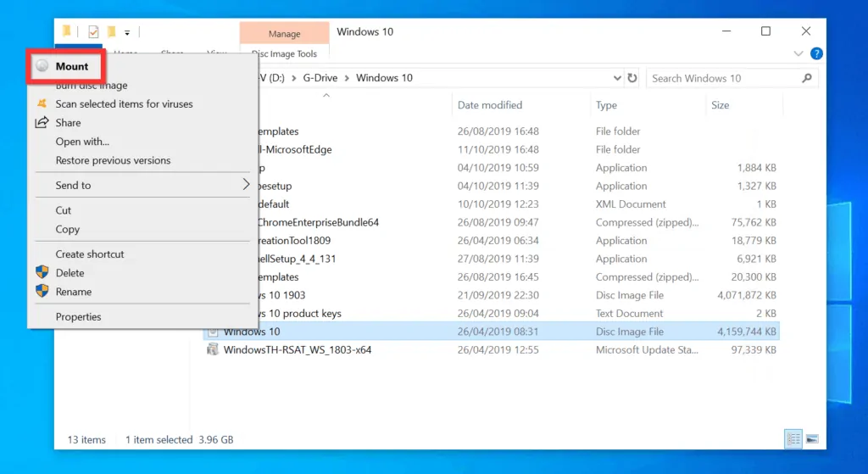The image size is (868, 474).
Task: Click the WindowsTH-RSAT update package icon
Action: (213, 349)
